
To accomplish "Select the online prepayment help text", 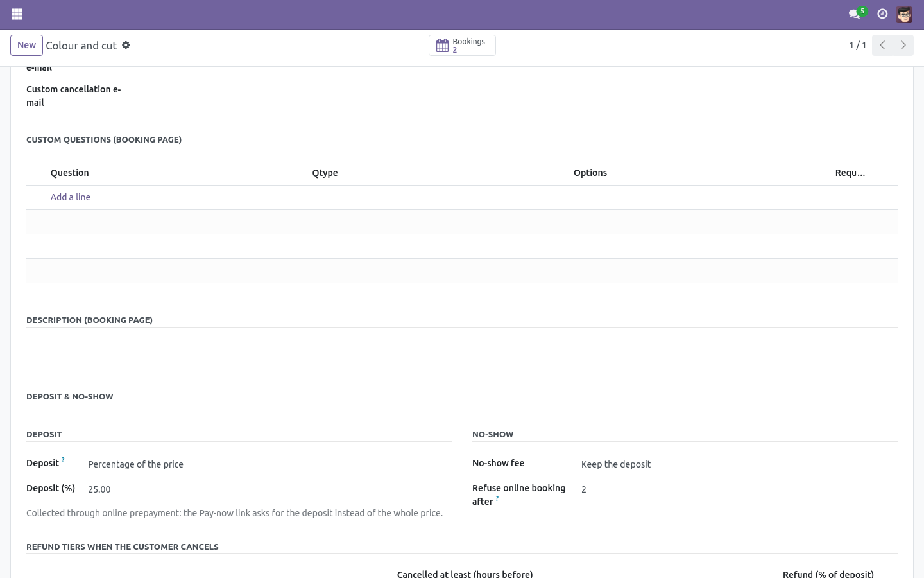I will point(235,513).
